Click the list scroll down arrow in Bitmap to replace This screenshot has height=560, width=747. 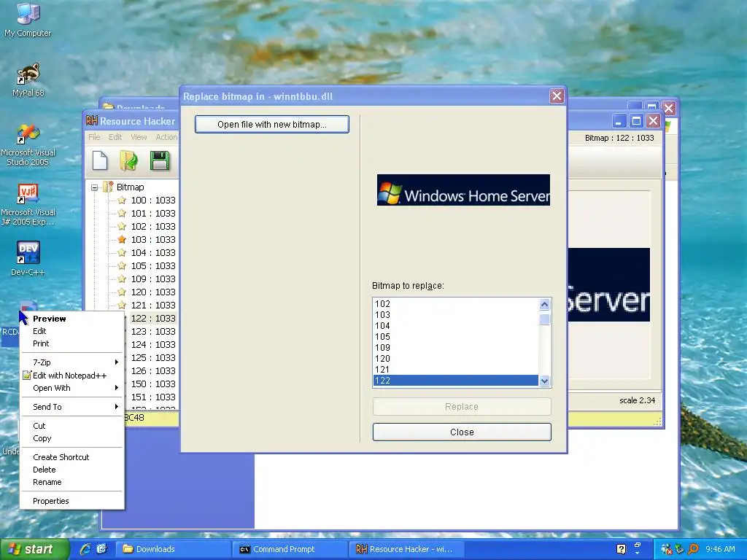[544, 381]
